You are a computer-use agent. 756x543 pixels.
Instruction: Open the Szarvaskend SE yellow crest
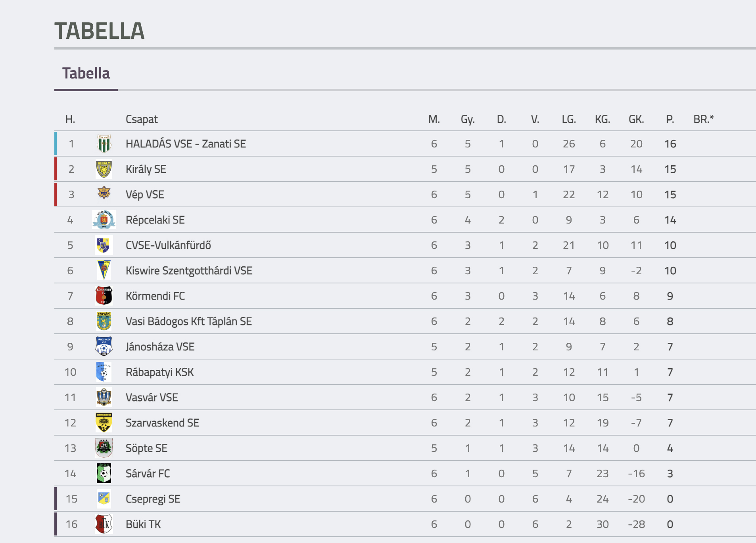pos(104,423)
